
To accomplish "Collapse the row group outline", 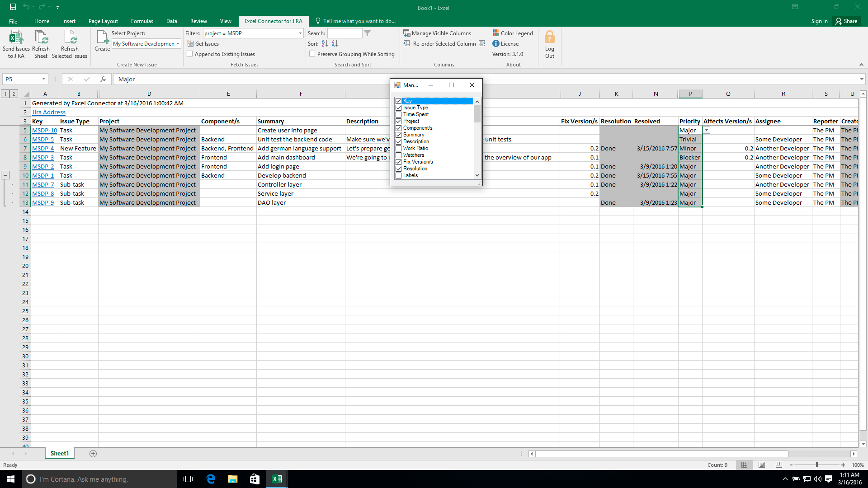I will coord(5,175).
